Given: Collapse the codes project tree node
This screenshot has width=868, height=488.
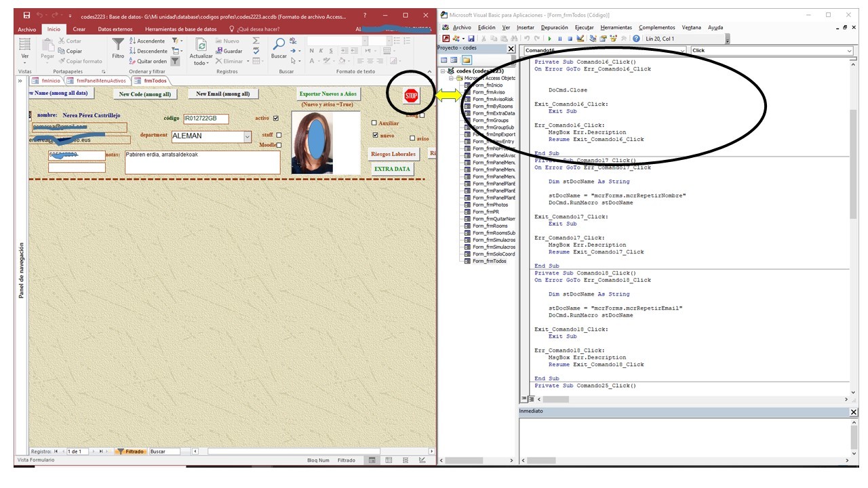Looking at the screenshot, I should pyautogui.click(x=443, y=71).
